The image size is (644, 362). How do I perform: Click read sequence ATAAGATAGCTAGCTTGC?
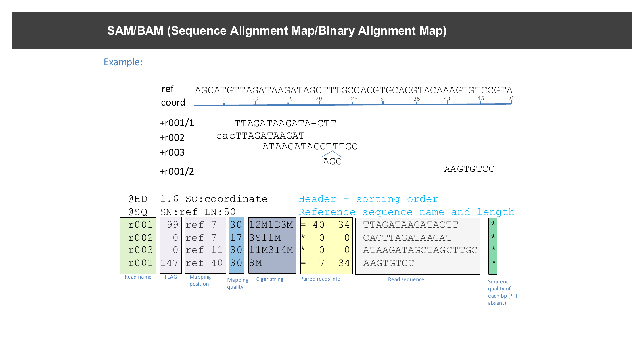(x=420, y=250)
